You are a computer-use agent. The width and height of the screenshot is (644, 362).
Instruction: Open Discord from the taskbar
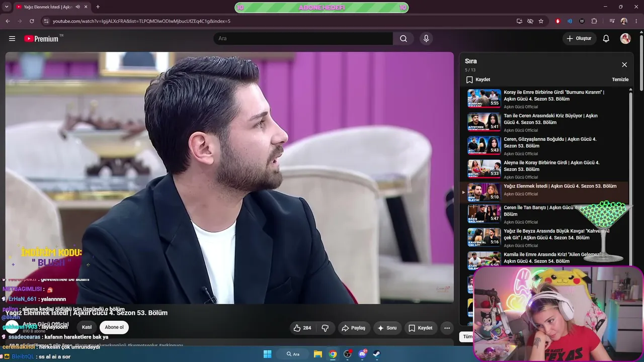coord(362,354)
